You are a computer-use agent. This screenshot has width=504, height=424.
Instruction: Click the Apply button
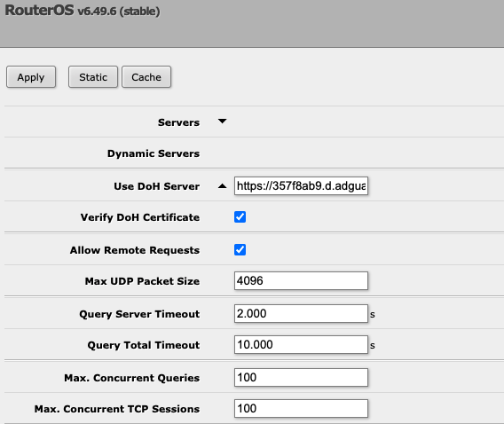coord(31,77)
